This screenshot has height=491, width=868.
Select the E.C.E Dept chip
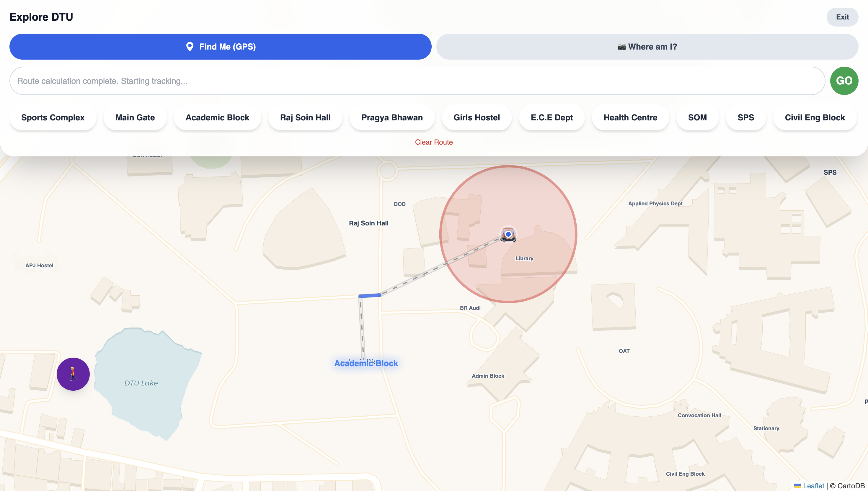point(552,117)
